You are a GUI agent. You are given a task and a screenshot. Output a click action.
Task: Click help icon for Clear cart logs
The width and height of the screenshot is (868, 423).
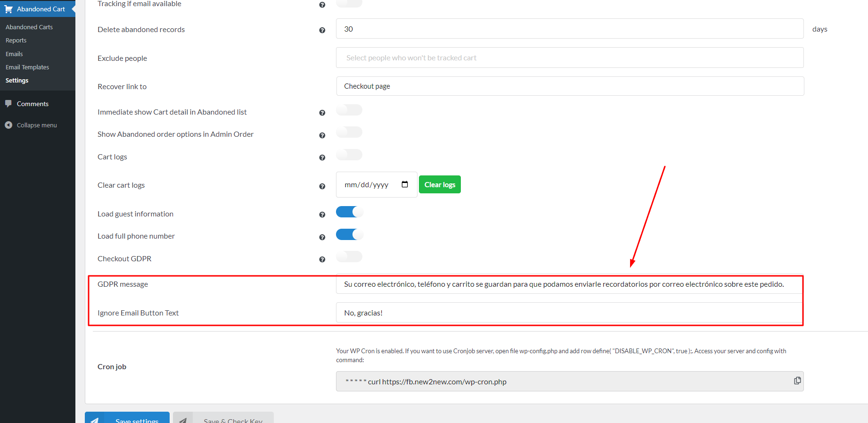[x=322, y=186]
